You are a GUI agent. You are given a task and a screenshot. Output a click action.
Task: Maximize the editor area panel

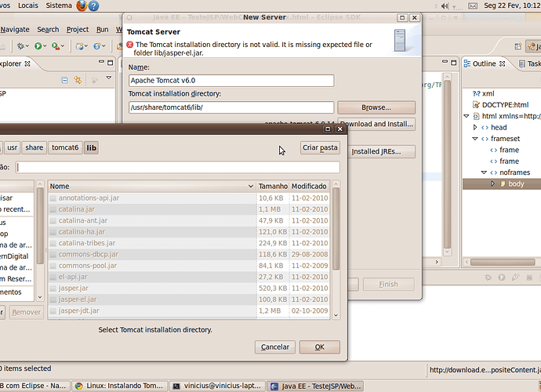(x=454, y=63)
